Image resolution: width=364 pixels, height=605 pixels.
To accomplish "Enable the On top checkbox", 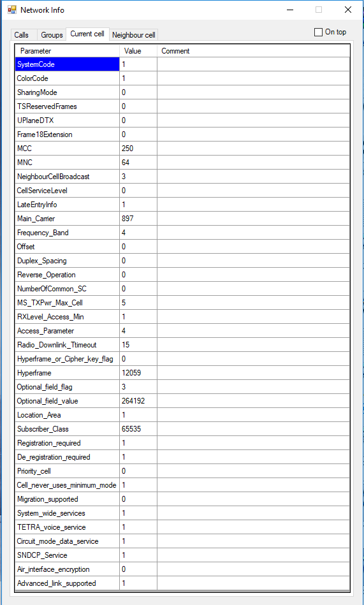I will [319, 32].
